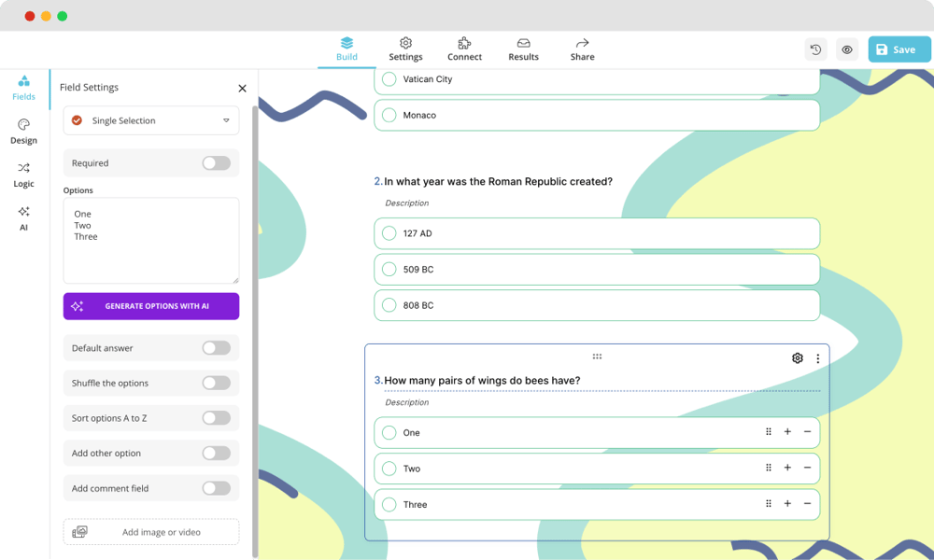Click Generate Options with AI button
The image size is (934, 560).
pyautogui.click(x=151, y=306)
